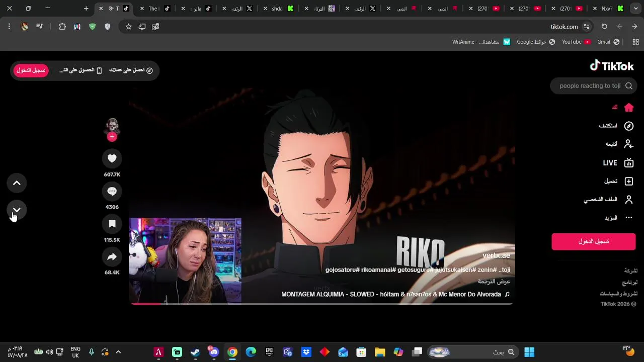This screenshot has width=644, height=362.
Task: Open the LIVE sidebar item
Action: (x=618, y=163)
